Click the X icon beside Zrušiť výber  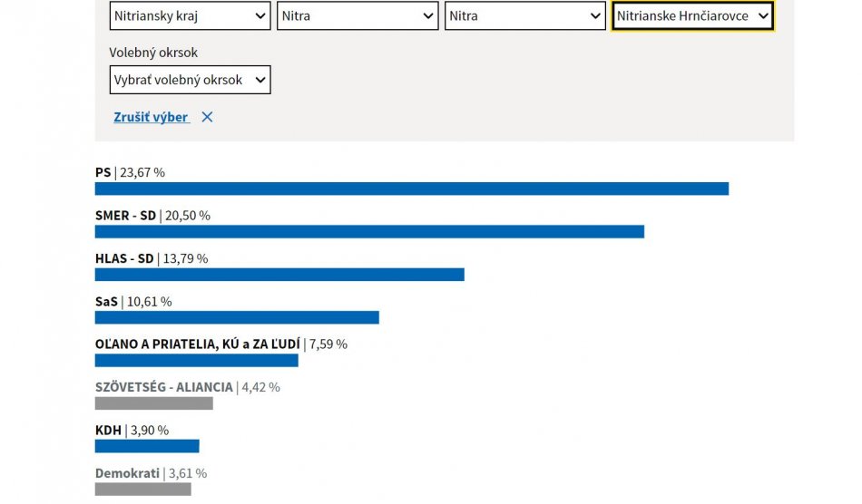coord(207,117)
